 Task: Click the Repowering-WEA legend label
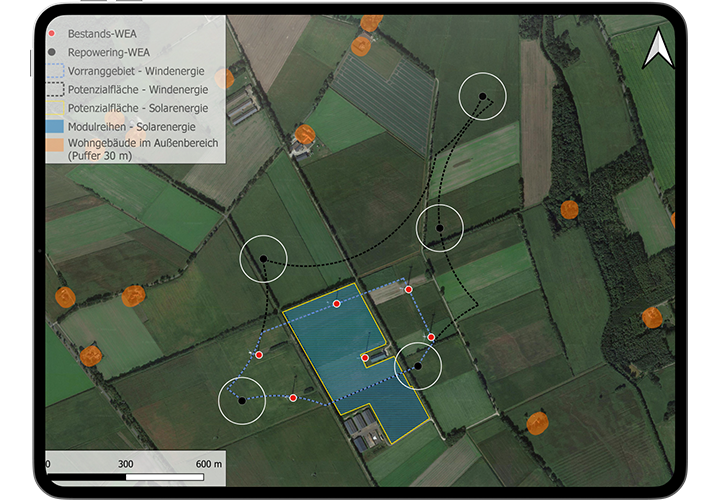[110, 52]
